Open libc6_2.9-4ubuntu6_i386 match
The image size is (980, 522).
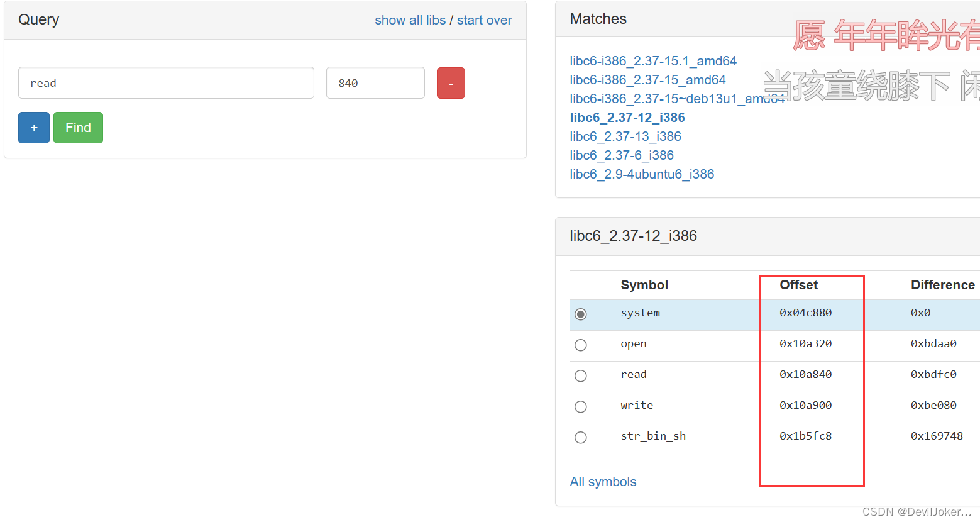pyautogui.click(x=642, y=174)
